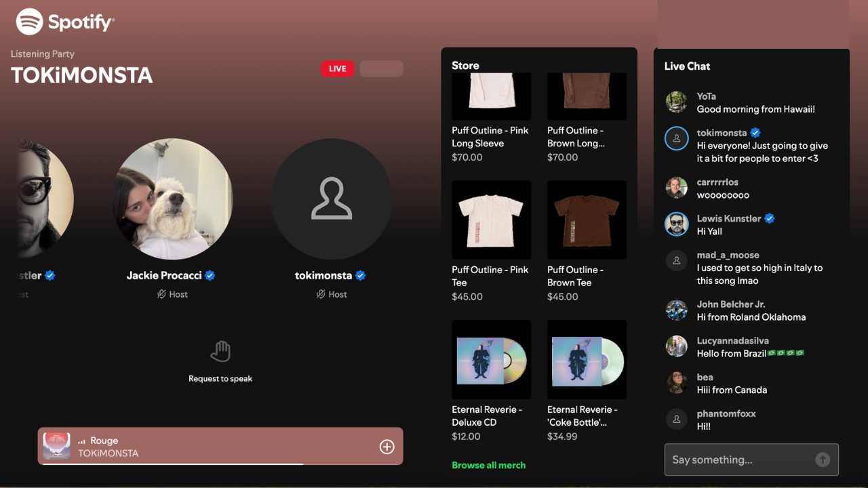Click 'Good morning from Hawaii!' message
The width and height of the screenshot is (868, 488).
(x=756, y=109)
